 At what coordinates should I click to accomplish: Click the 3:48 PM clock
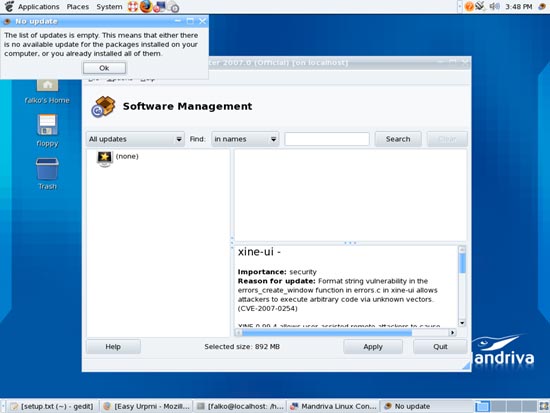pos(518,7)
